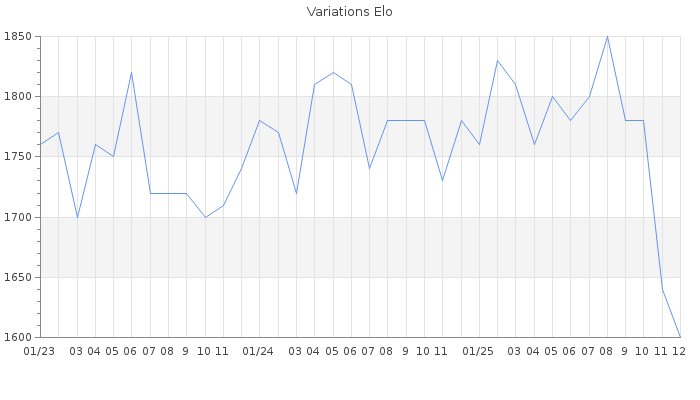Click the 1850 y-axis label

(18, 37)
